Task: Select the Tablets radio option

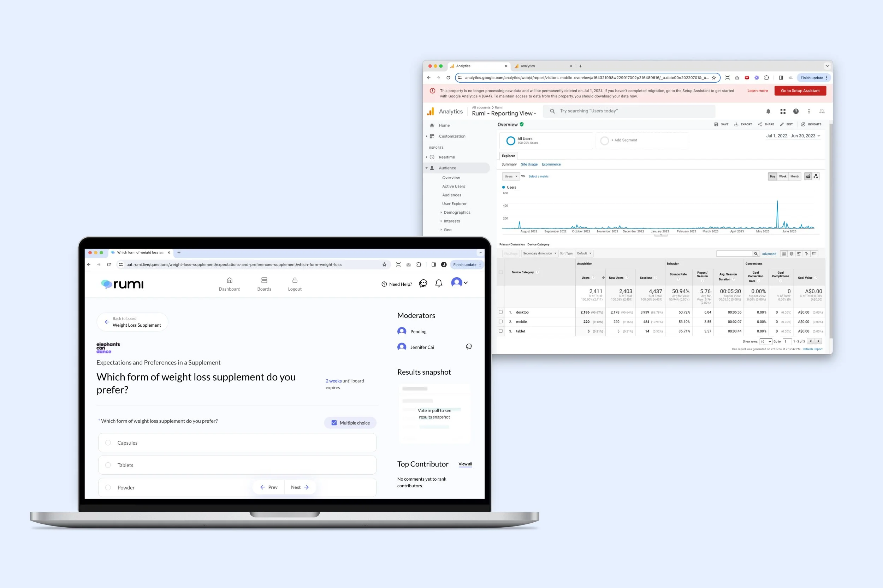Action: (x=108, y=465)
